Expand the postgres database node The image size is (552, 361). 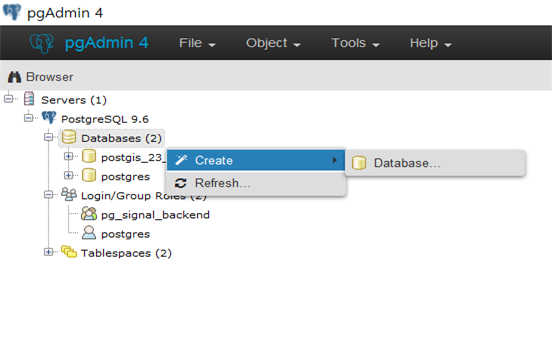69,175
